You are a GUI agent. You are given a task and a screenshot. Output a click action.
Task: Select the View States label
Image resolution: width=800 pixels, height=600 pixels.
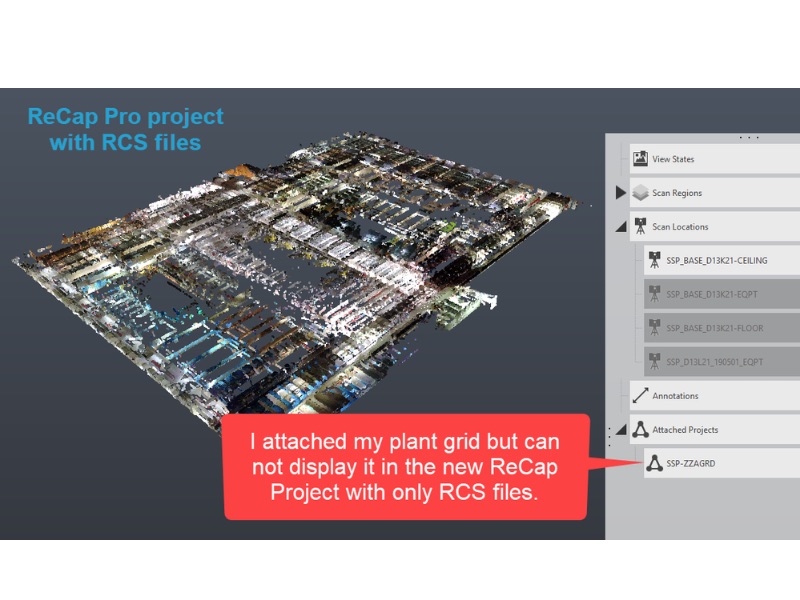tap(673, 159)
